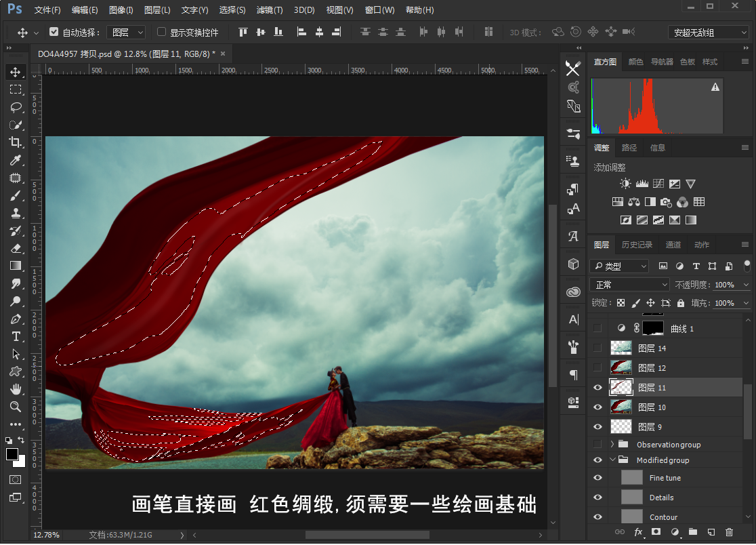
Task: Click the histogram cache warning triangle
Action: 715,87
